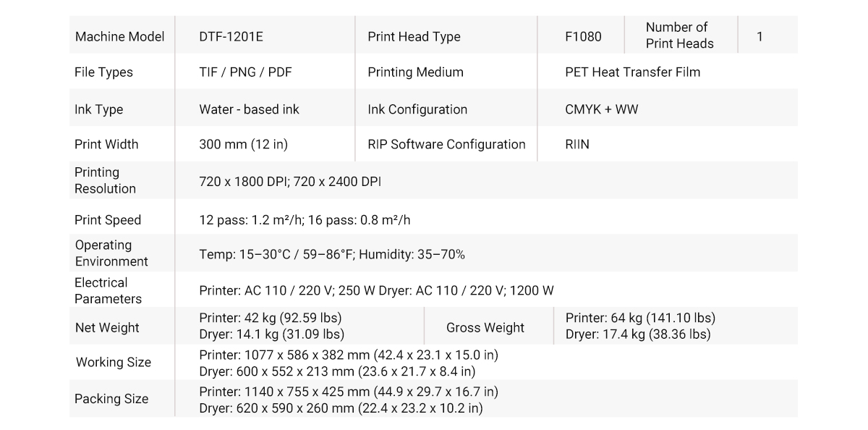Select the PET Heat Transfer Film text
Viewport: 868px width, 430px height.
click(632, 72)
